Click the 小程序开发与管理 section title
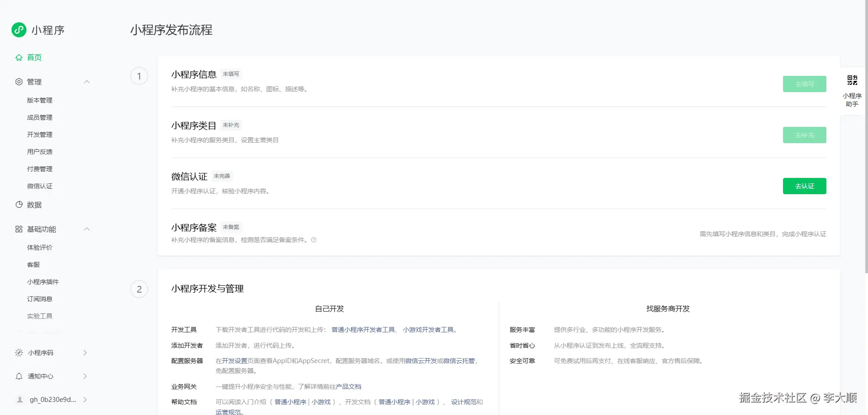Image resolution: width=868 pixels, height=415 pixels. (x=208, y=289)
